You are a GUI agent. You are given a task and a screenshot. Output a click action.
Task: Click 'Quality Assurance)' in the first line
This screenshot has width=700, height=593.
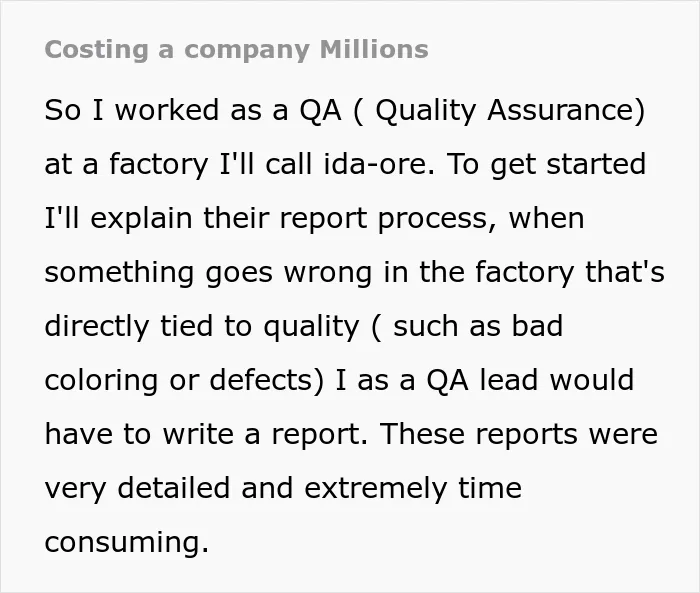[510, 111]
